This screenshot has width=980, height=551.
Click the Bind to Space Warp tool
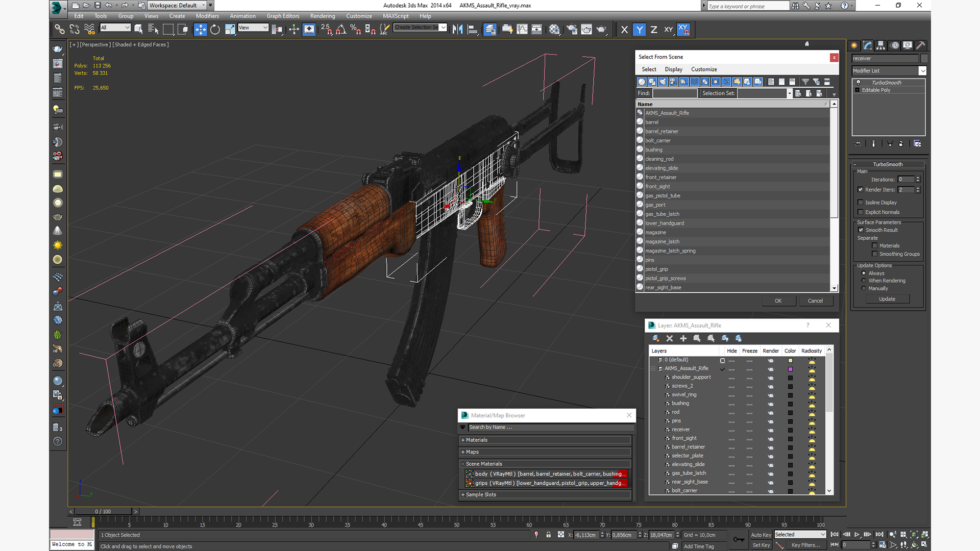(89, 30)
